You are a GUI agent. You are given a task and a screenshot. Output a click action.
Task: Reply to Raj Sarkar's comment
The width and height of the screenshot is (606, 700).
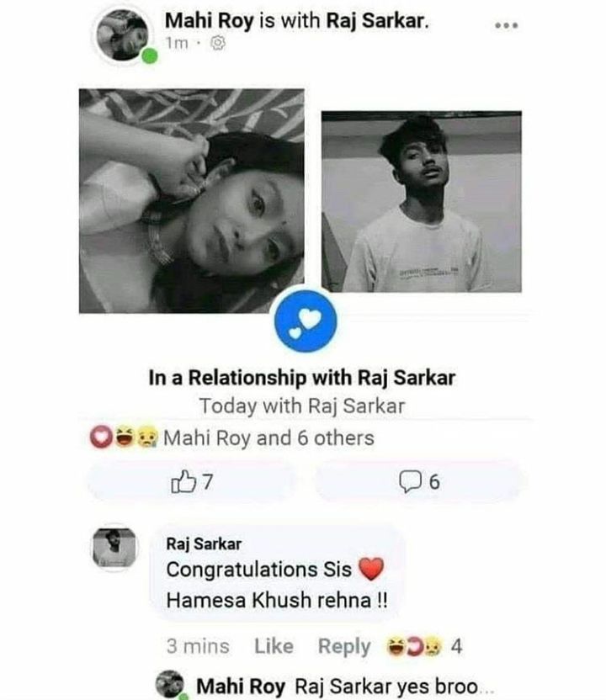[343, 646]
